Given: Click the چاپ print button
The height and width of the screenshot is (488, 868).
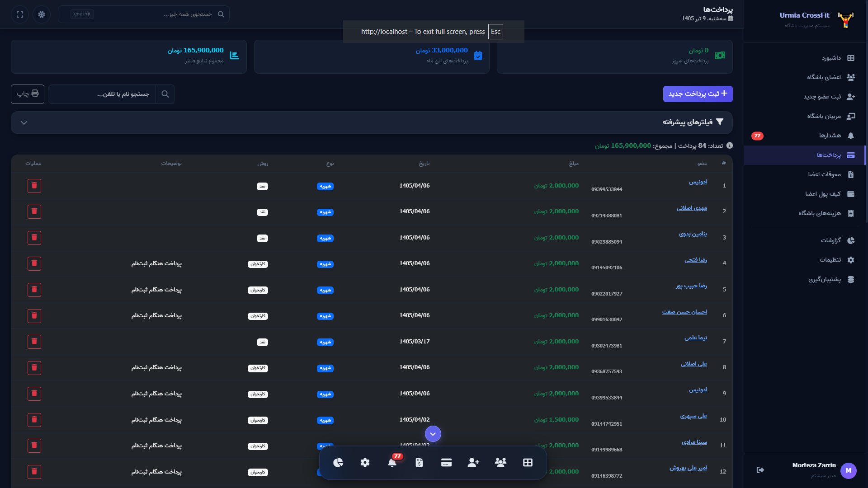Looking at the screenshot, I should click(28, 94).
